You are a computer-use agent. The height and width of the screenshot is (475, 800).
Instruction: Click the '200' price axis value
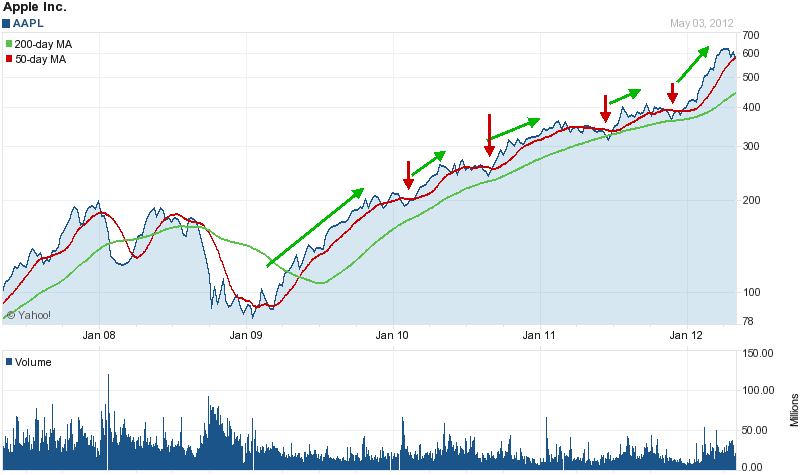coord(751,200)
